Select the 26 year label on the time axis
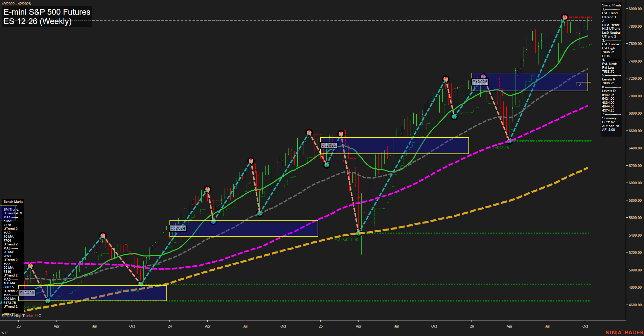This screenshot has width=644, height=336. tap(472, 326)
